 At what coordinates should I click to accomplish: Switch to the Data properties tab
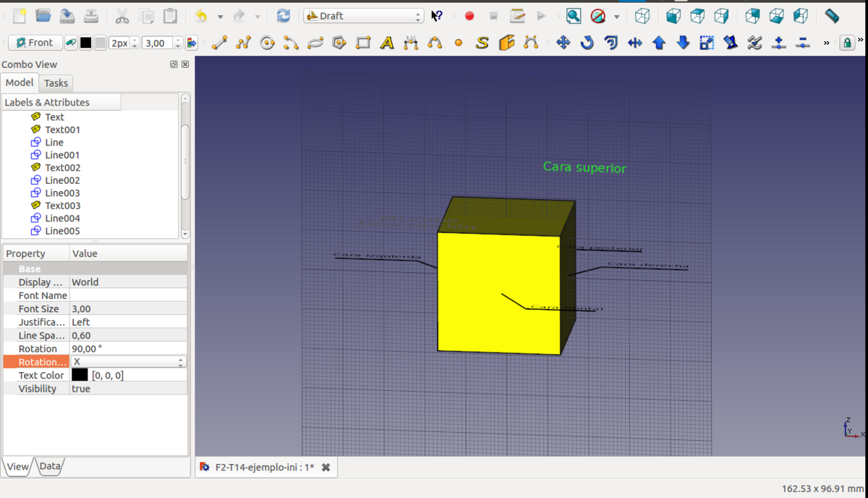[50, 467]
